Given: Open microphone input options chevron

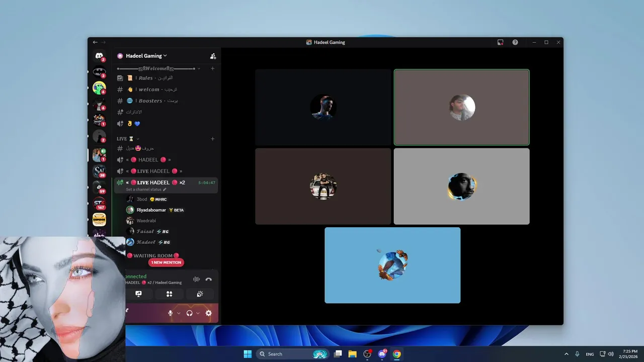Looking at the screenshot, I should coord(179,313).
